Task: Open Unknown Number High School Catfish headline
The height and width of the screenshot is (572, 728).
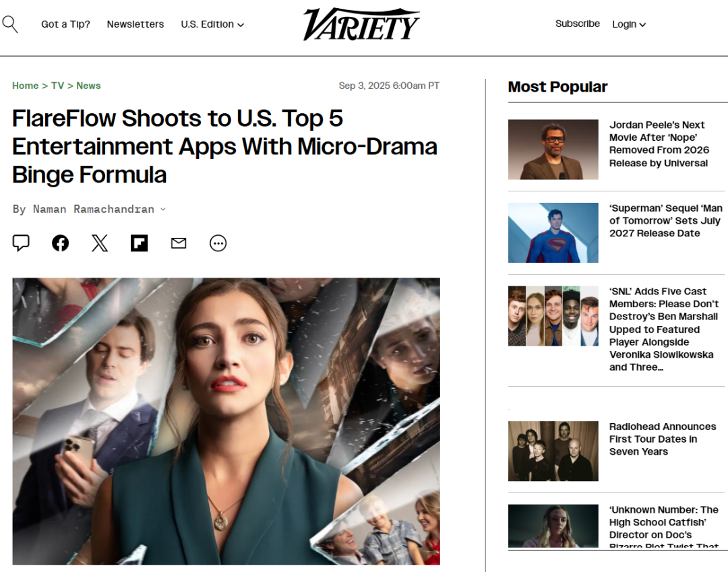Action: click(664, 526)
